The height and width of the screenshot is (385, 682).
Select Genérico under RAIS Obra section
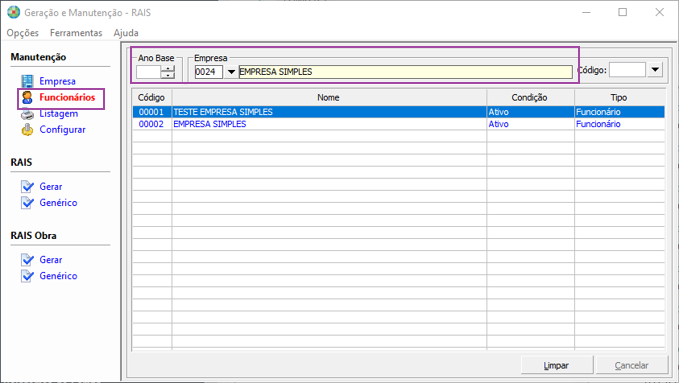pos(58,276)
